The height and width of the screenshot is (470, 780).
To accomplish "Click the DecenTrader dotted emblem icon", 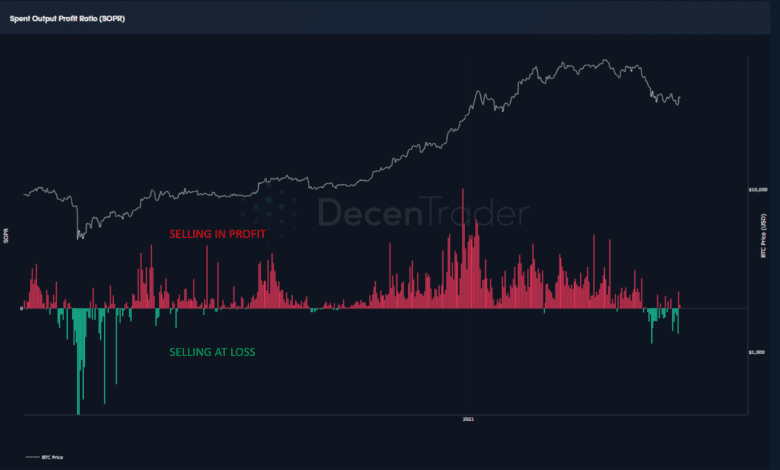I will 269,207.
